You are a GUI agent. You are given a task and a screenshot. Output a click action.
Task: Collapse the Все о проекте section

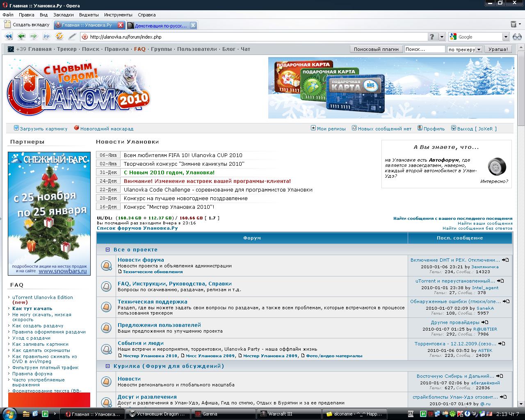(x=107, y=249)
